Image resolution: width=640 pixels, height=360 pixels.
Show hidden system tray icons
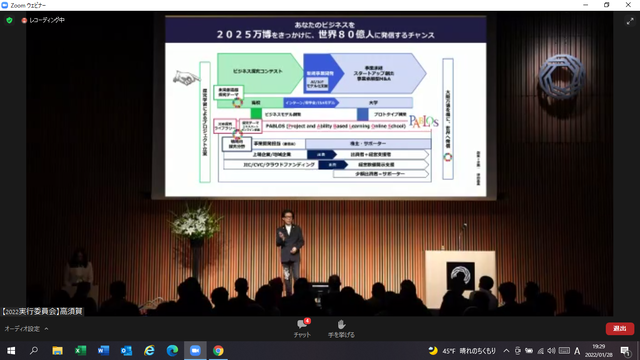tap(506, 351)
